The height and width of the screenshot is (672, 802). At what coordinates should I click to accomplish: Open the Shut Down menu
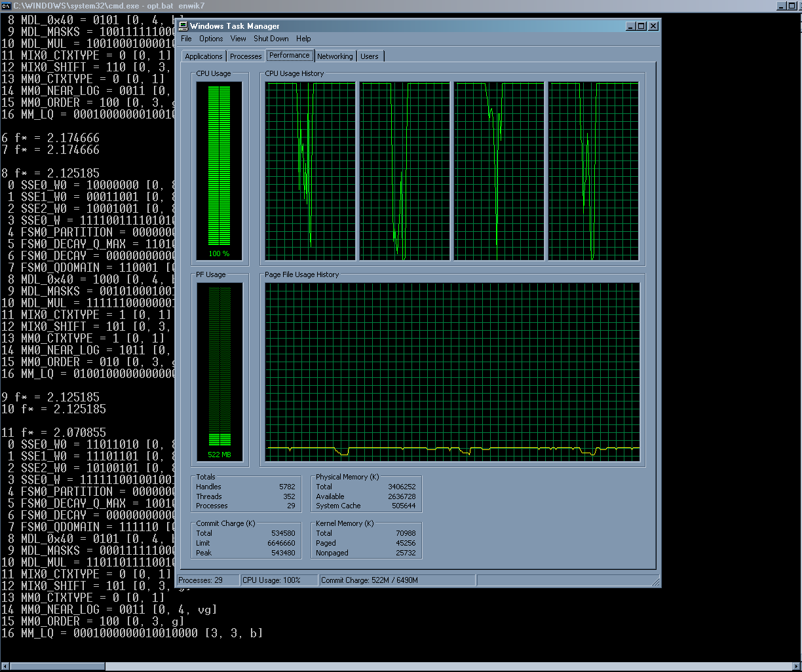click(271, 39)
